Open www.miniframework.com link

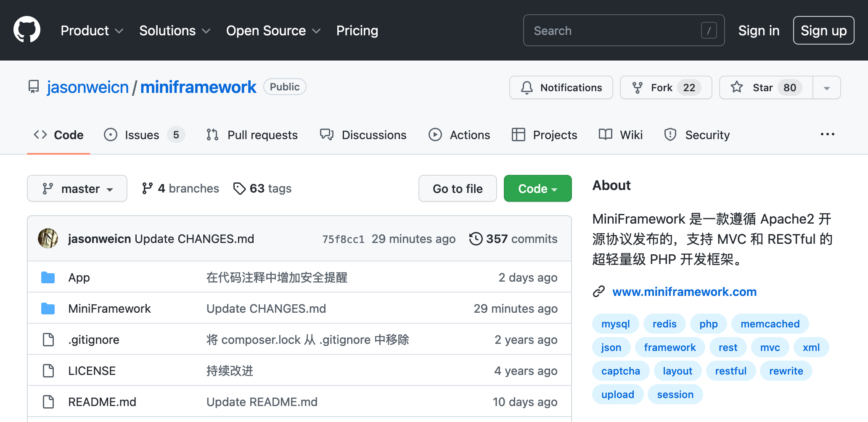coord(684,291)
